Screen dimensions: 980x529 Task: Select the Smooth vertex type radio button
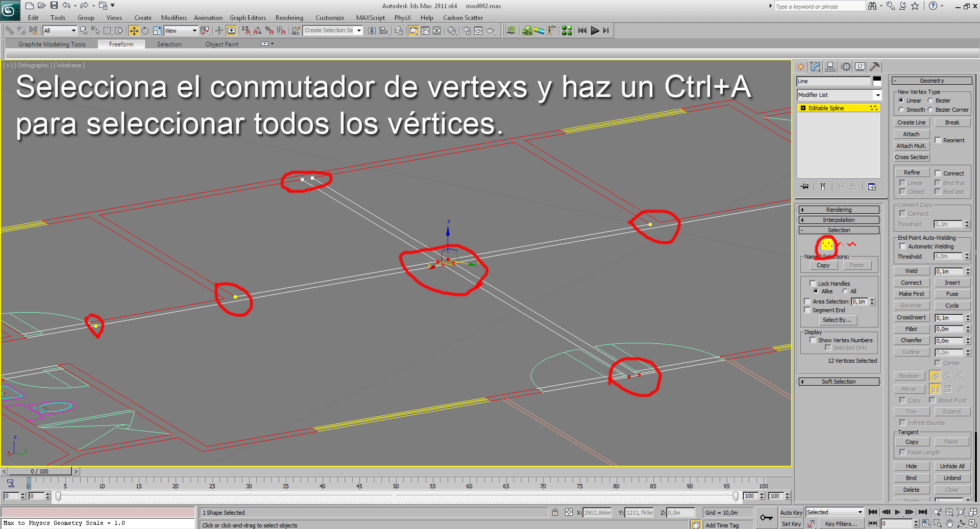tap(901, 110)
